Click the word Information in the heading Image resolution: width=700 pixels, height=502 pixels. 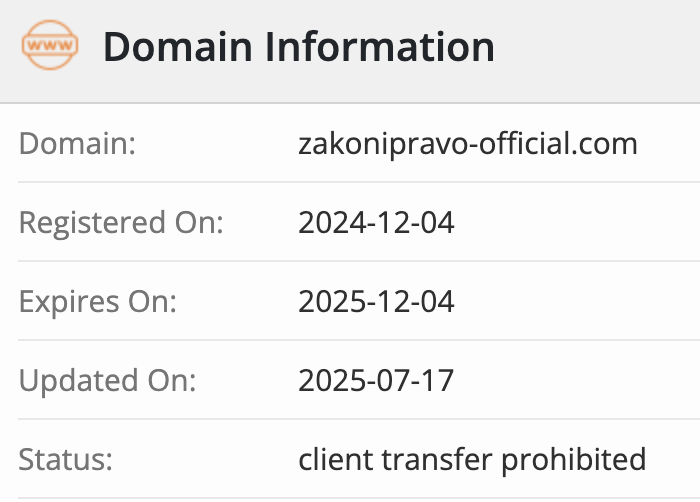coord(380,46)
